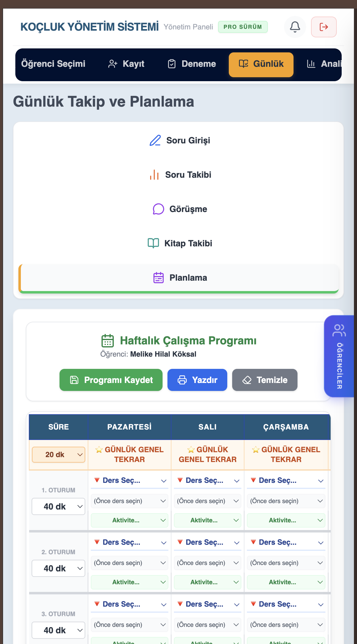Open the Kayıt tab
The image size is (357, 644).
126,64
